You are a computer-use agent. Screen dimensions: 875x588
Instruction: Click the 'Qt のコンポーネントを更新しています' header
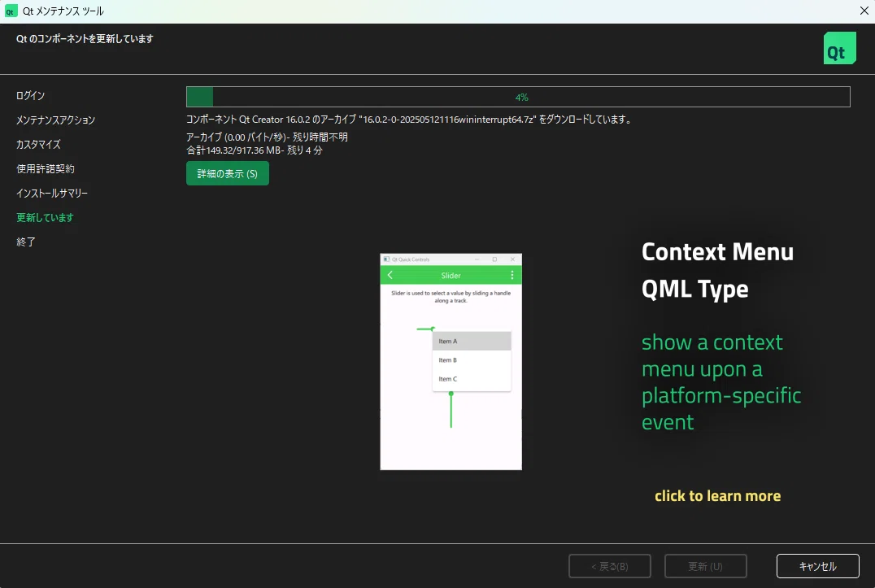[85, 39]
